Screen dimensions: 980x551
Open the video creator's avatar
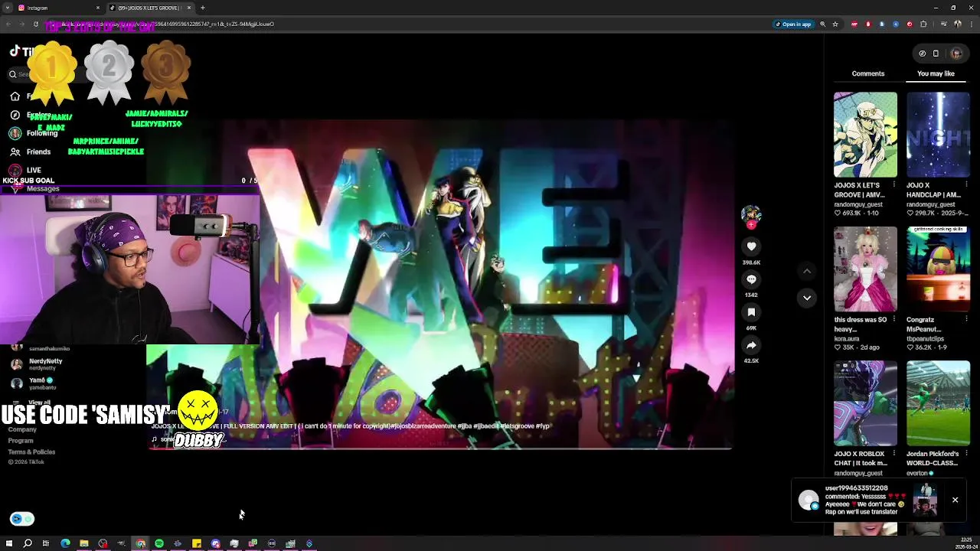751,214
